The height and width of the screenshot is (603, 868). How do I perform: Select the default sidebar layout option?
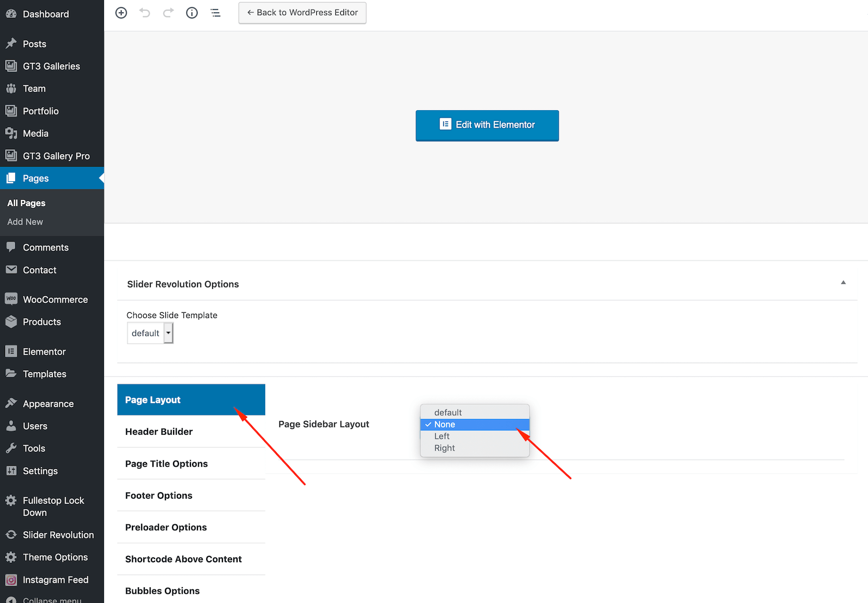click(475, 412)
